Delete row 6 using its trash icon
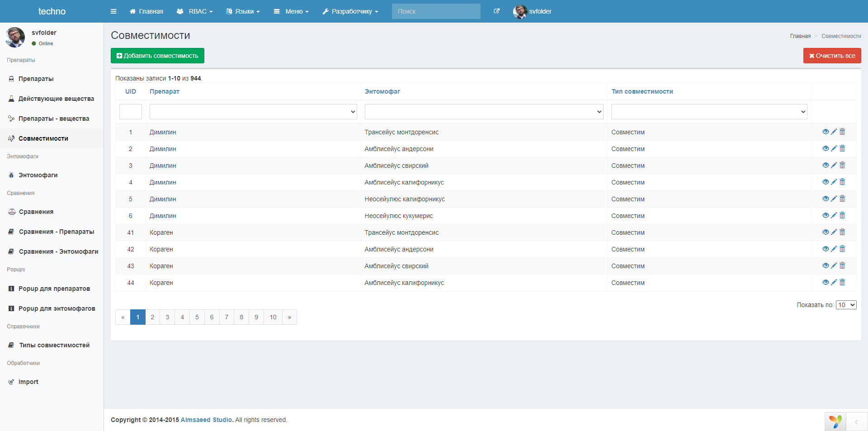The width and height of the screenshot is (868, 431). point(842,216)
